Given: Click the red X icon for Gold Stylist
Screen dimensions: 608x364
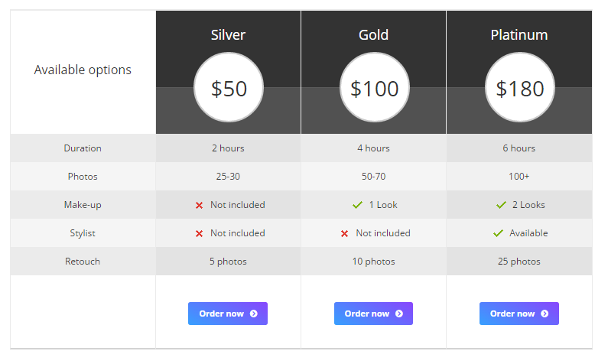Looking at the screenshot, I should (x=344, y=233).
